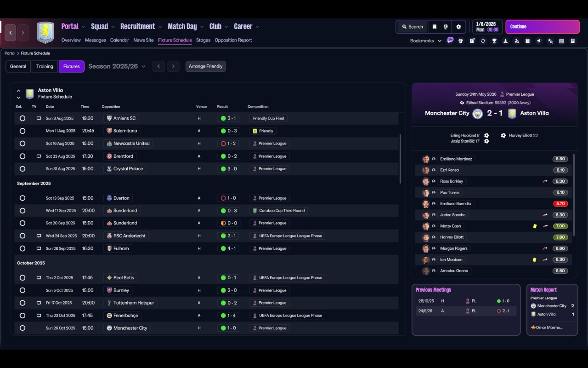Select the RSC Anderlecht fixture radio button

tap(22, 236)
